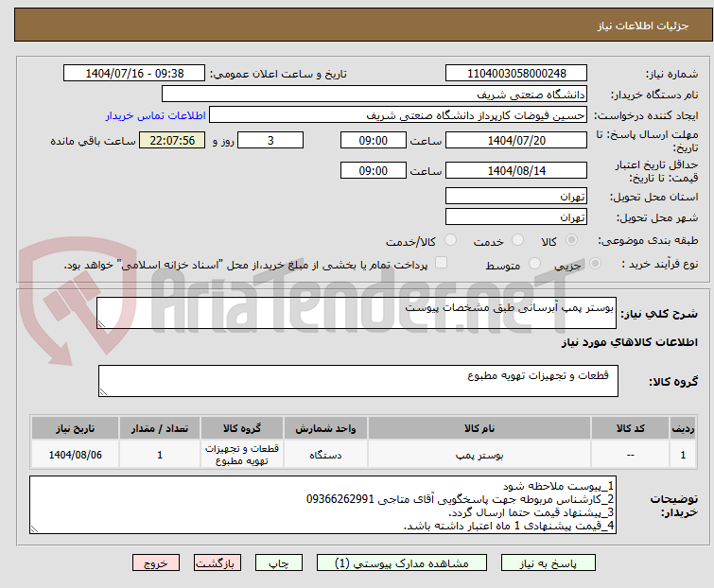Select the متوسط purchase type radio
The image size is (714, 588).
pos(534,264)
